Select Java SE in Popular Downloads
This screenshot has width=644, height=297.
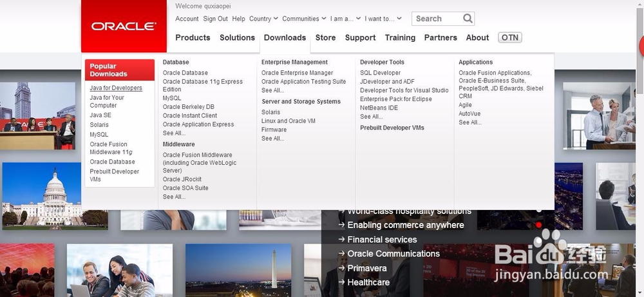(100, 115)
